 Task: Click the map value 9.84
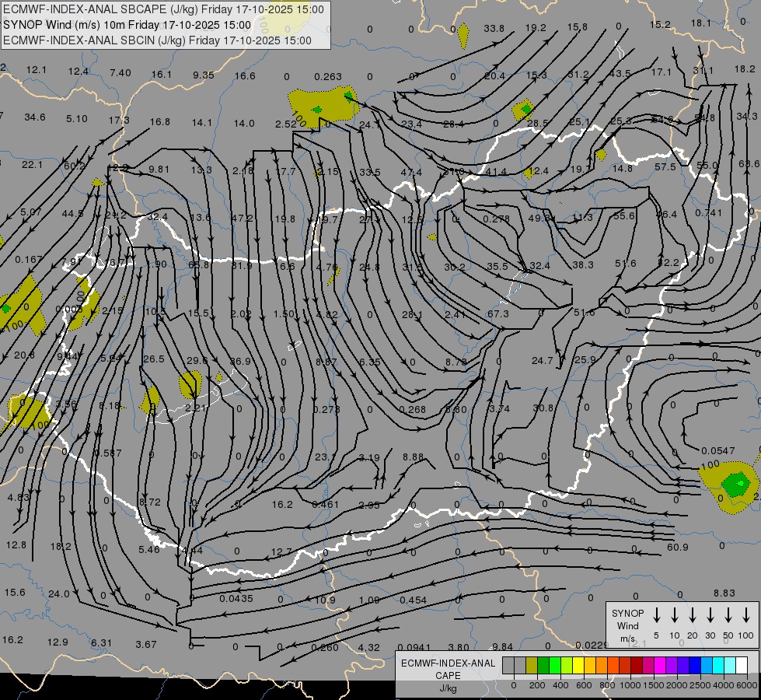click(502, 646)
